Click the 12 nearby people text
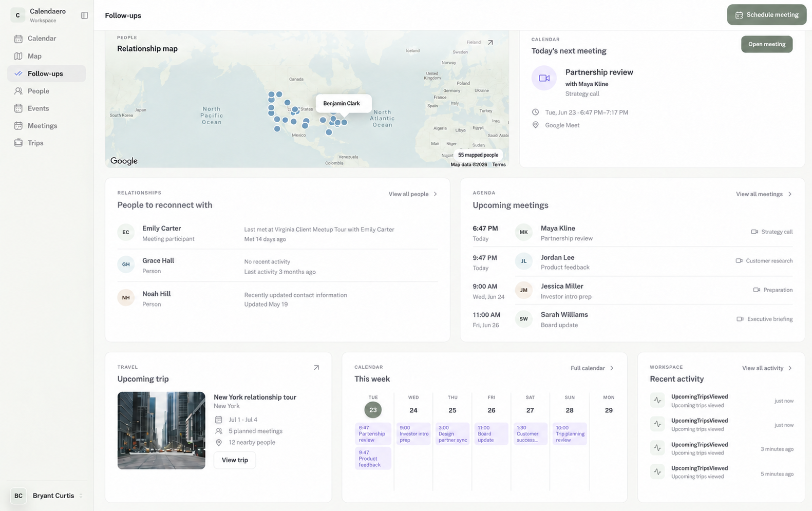812x511 pixels. (x=252, y=443)
